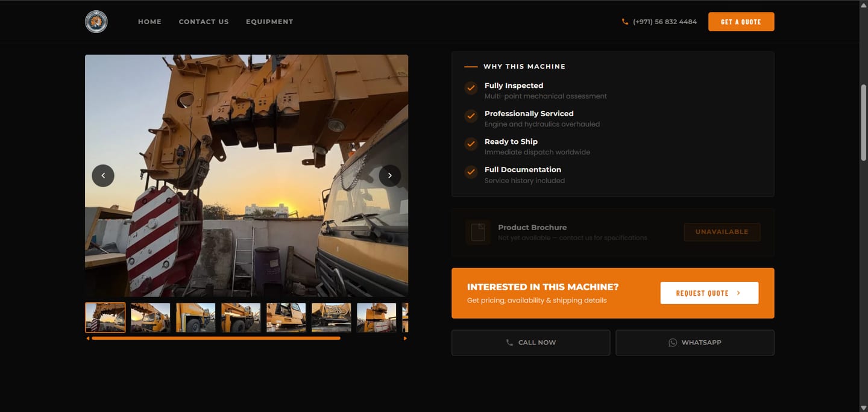Click the "Ready to Ship" text

pyautogui.click(x=511, y=142)
